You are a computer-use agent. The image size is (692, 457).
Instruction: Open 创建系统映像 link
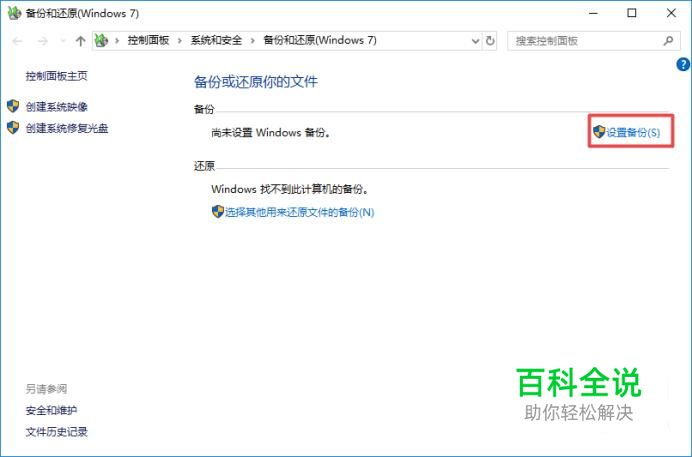click(x=56, y=106)
